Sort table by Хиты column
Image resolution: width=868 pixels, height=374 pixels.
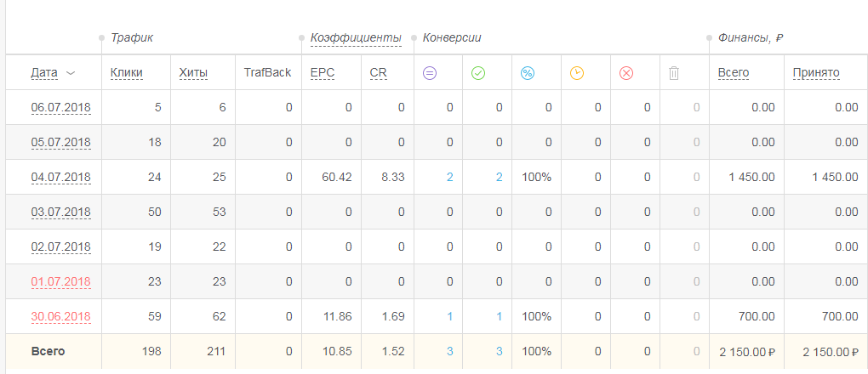coord(193,73)
